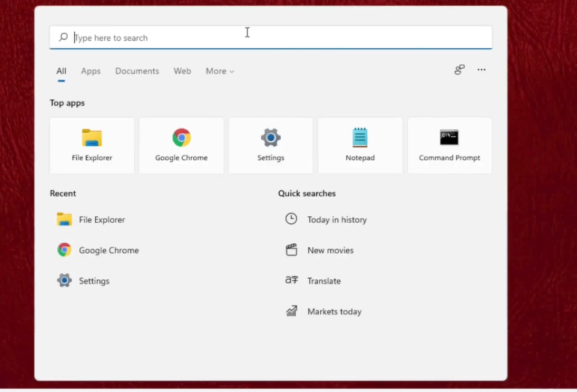Click the clapperboard icon for New movies
The image size is (577, 392).
292,250
